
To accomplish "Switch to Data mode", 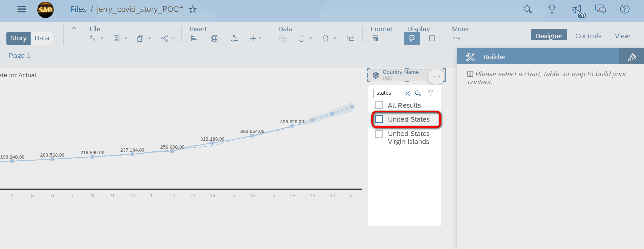I will (x=42, y=38).
